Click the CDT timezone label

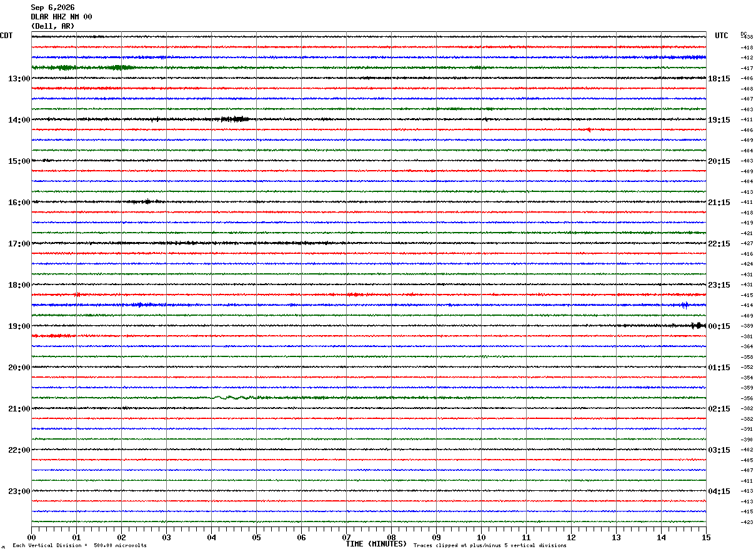pos(6,36)
